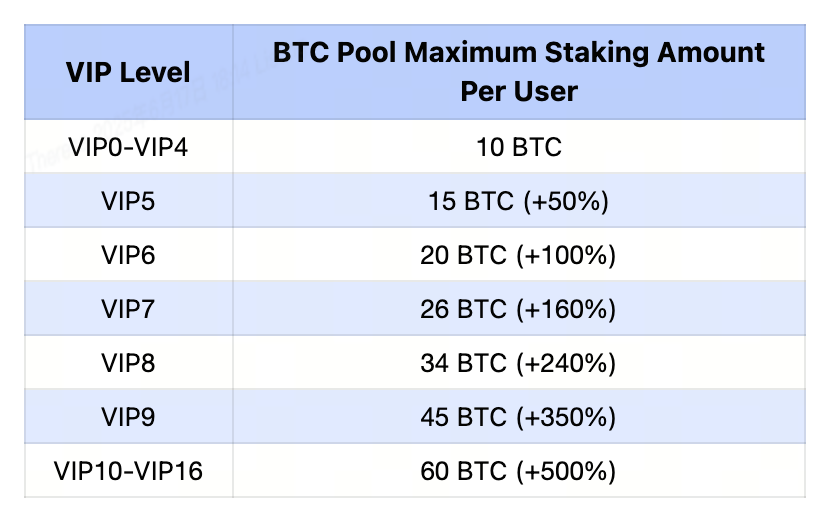Click the (+240%) bonus percentage
830x522 pixels.
[565, 364]
